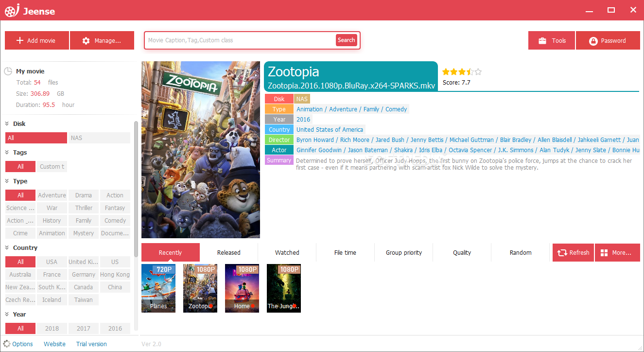Filter by Mystery type
This screenshot has width=644, height=352.
(84, 233)
